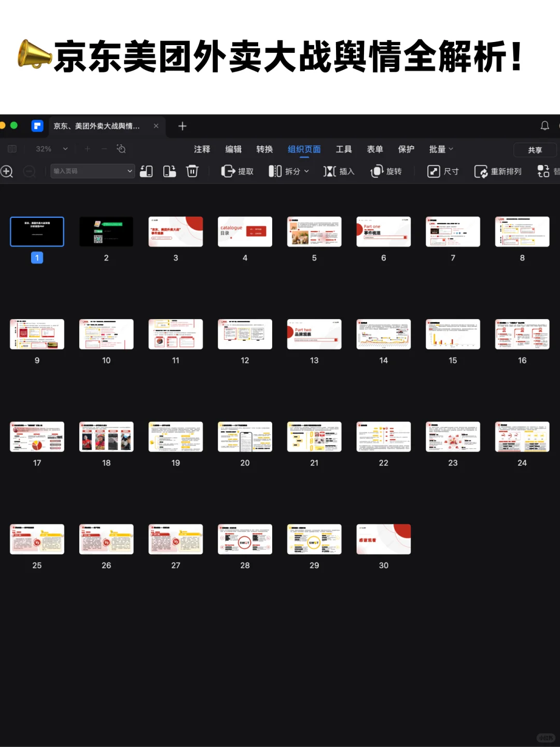The image size is (560, 747).
Task: Select page 3 thumbnail
Action: click(176, 231)
